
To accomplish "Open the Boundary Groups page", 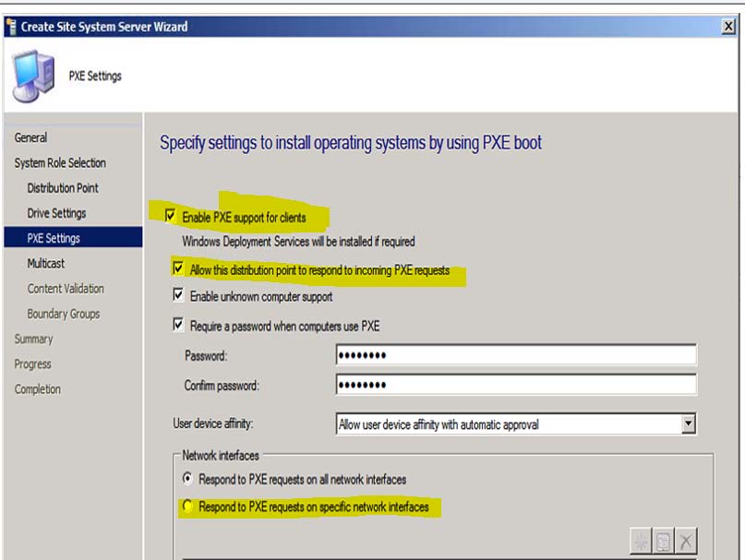I will 64,314.
